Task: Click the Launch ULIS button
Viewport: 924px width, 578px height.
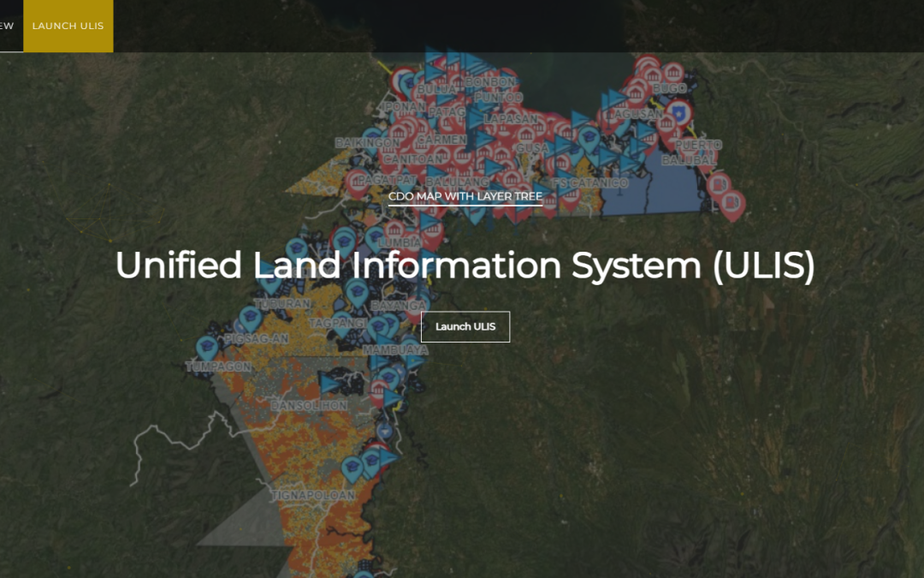Action: click(465, 326)
